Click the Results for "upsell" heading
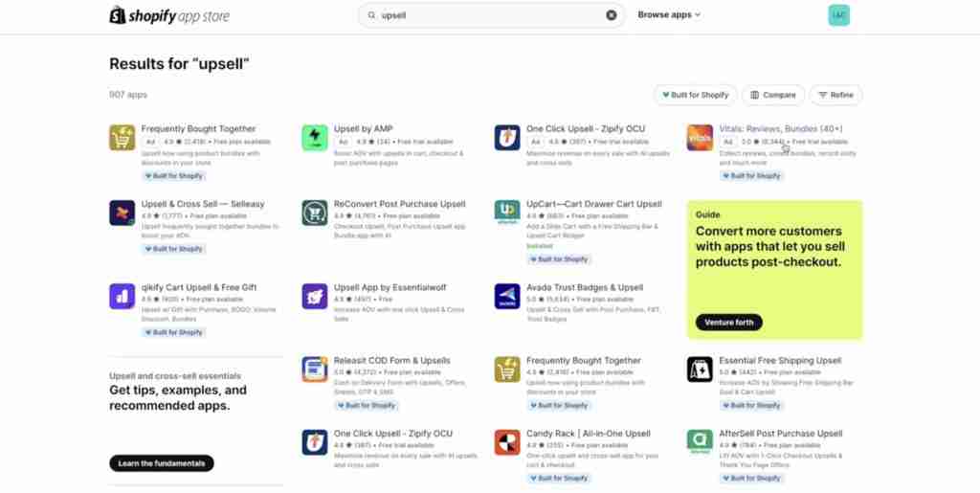This screenshot has height=493, width=980. click(x=179, y=64)
